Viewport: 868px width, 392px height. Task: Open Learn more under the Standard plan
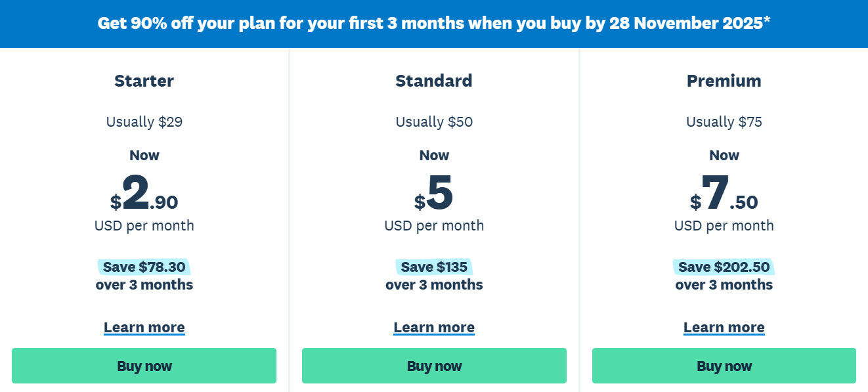tap(434, 327)
